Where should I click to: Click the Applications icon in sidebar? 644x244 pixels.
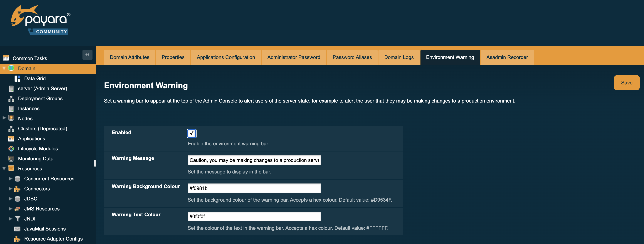pyautogui.click(x=11, y=138)
